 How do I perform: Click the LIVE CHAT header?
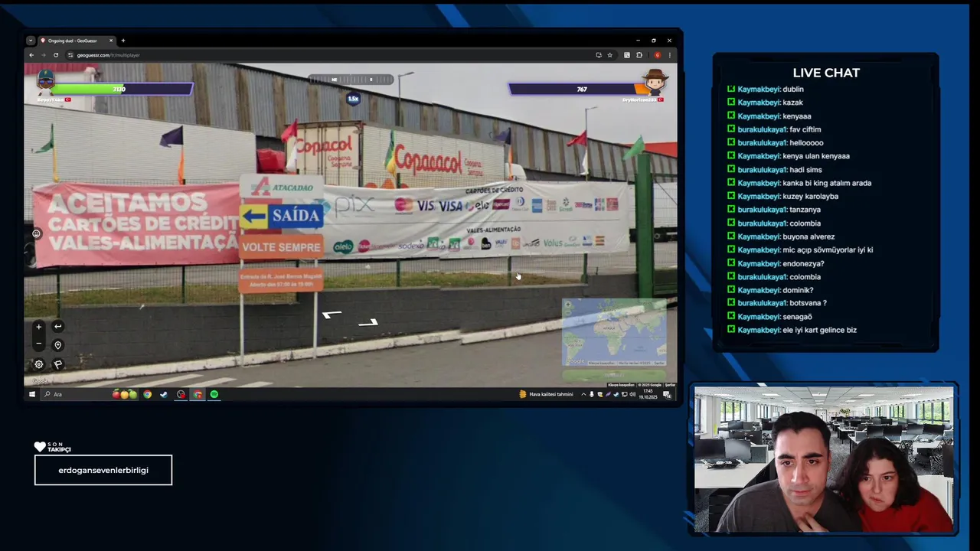826,73
